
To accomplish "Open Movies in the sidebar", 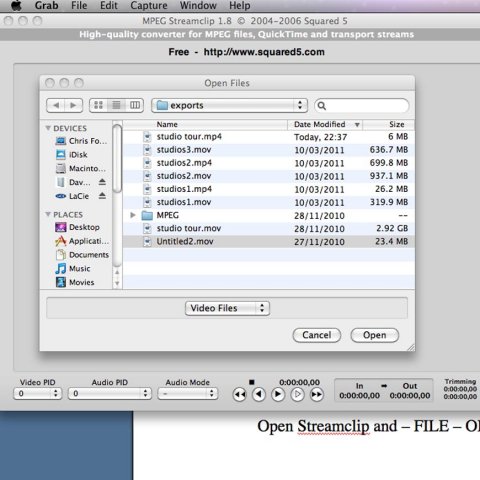I will point(75,282).
